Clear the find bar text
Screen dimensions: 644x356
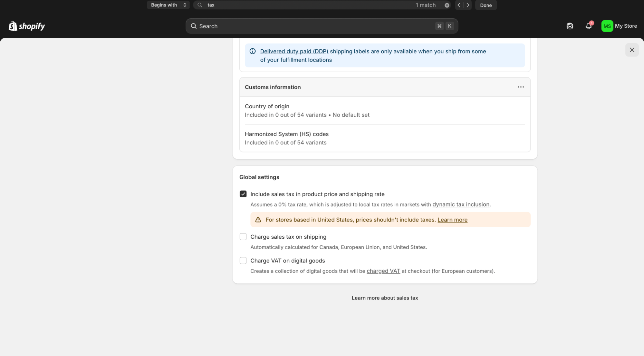point(447,5)
